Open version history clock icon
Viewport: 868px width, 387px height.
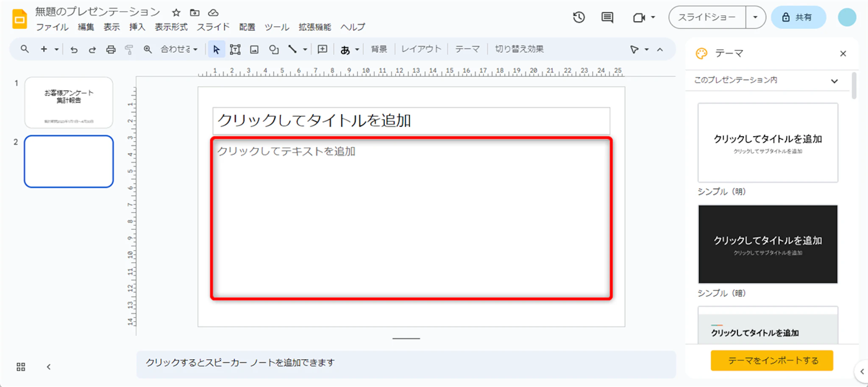point(579,17)
